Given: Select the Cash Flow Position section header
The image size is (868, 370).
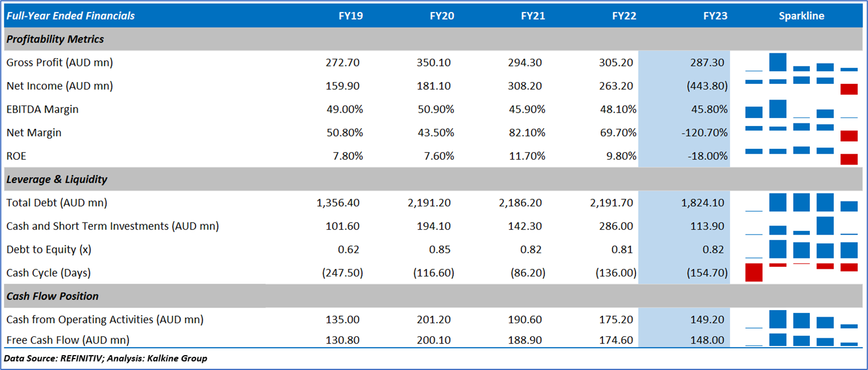Looking at the screenshot, I should click(x=53, y=296).
